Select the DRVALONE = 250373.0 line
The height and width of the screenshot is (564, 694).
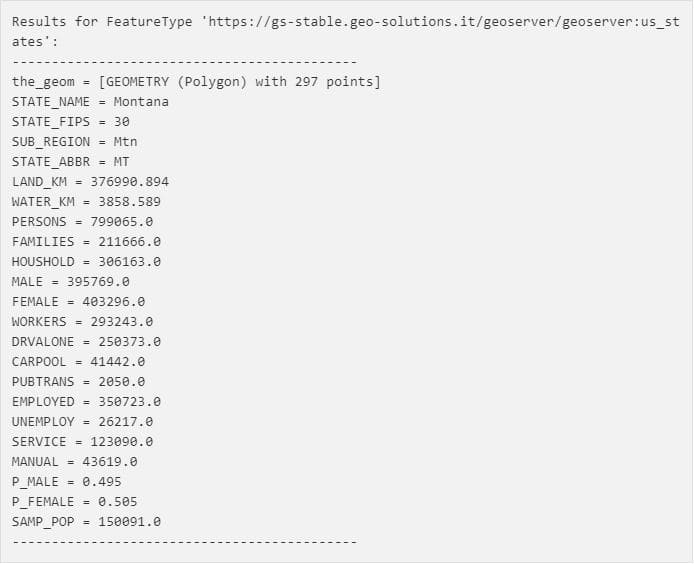(x=86, y=342)
